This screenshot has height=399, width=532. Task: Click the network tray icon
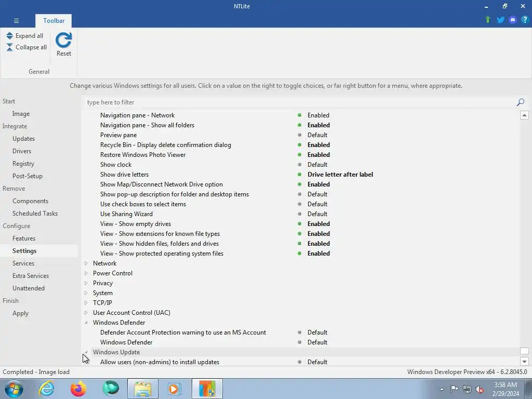click(x=467, y=389)
